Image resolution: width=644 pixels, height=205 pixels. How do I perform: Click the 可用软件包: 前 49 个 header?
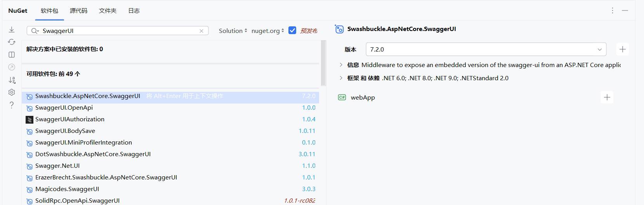click(x=53, y=74)
